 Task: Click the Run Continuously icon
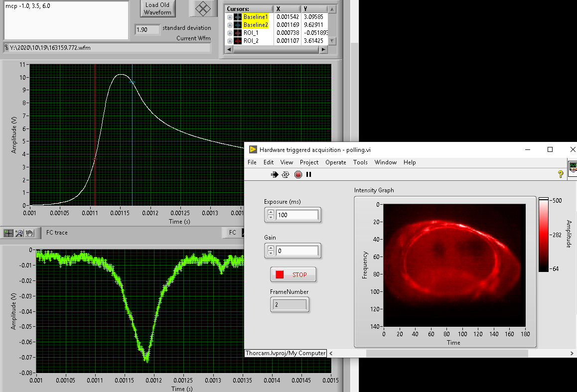pos(286,174)
